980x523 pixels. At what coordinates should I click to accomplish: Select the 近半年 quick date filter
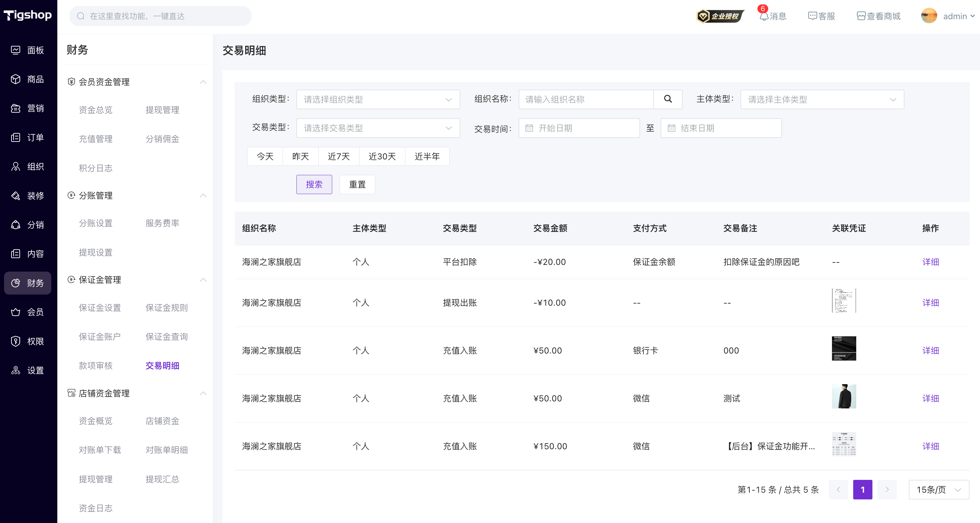pyautogui.click(x=427, y=156)
